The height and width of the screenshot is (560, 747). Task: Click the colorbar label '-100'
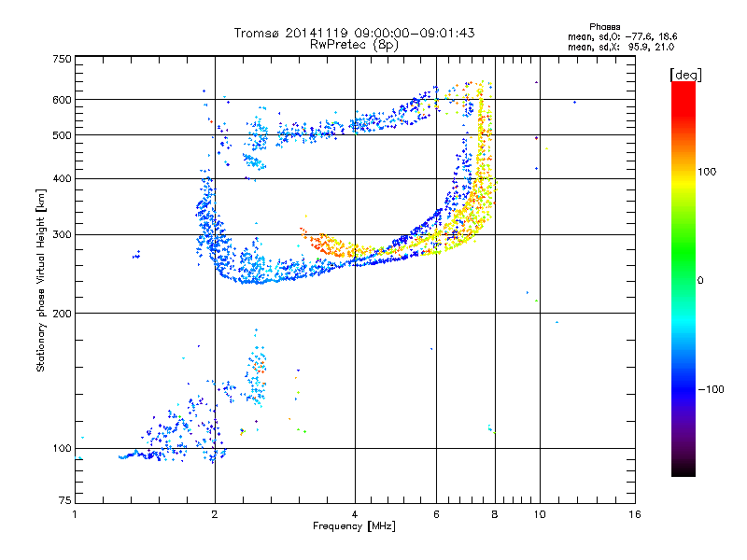coord(711,389)
